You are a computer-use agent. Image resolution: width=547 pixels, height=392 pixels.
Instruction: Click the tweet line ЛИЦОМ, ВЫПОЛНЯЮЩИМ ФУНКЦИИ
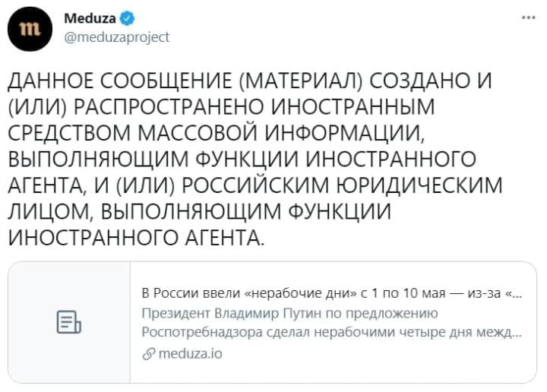(199, 211)
